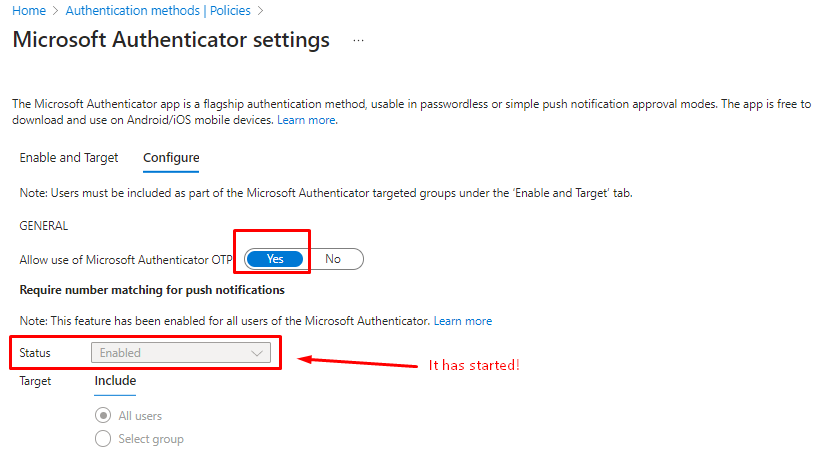Click the Include tab under Target

[x=115, y=381]
